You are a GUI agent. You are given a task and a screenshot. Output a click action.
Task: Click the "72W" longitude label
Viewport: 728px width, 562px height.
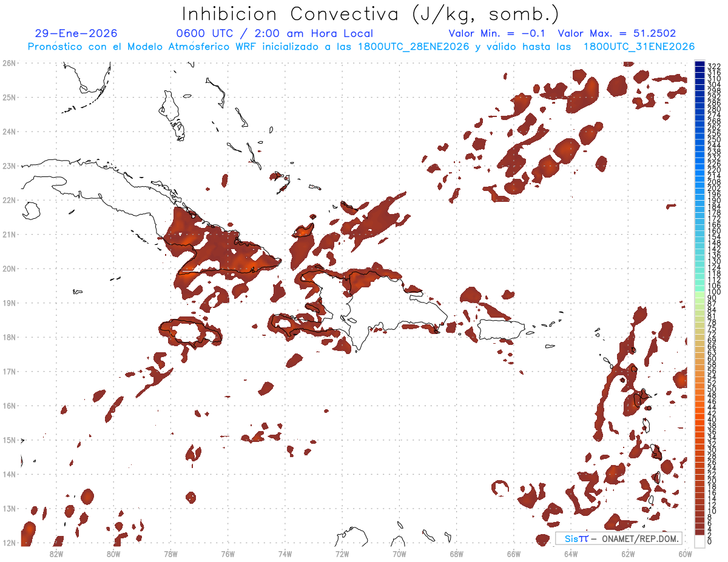342,554
